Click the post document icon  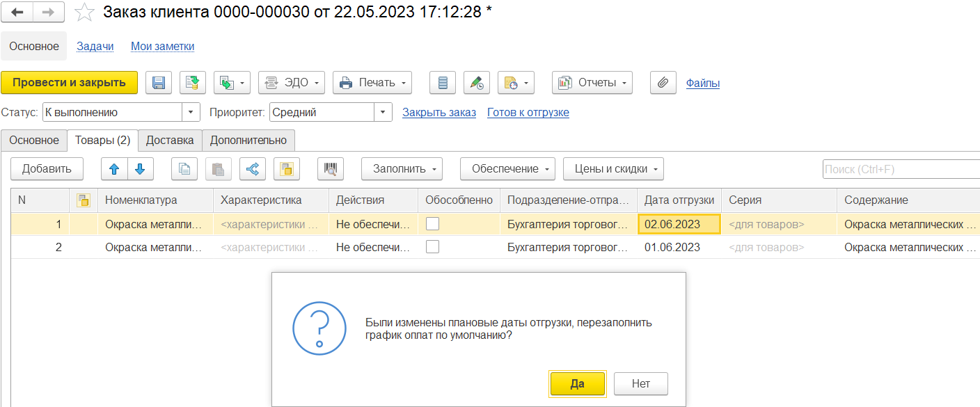pos(193,83)
